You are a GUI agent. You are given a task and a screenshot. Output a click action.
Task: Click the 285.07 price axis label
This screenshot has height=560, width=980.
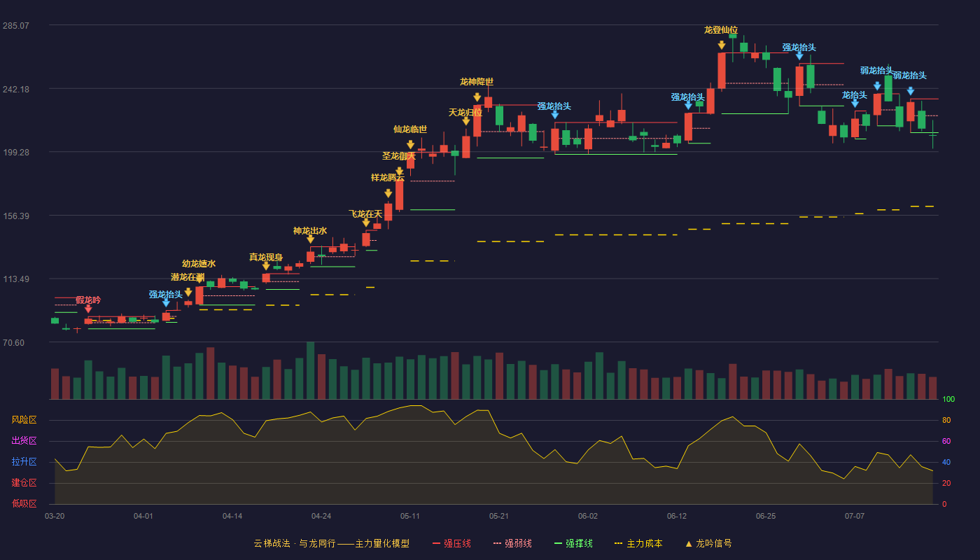click(x=16, y=26)
